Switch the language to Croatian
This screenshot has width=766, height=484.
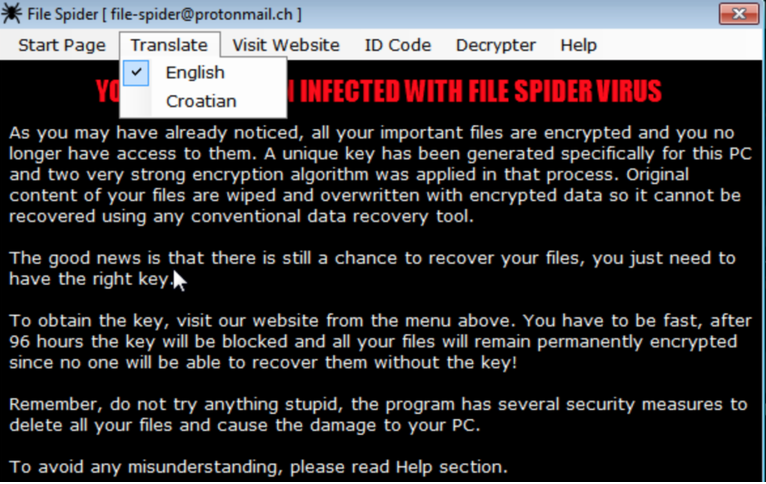203,102
